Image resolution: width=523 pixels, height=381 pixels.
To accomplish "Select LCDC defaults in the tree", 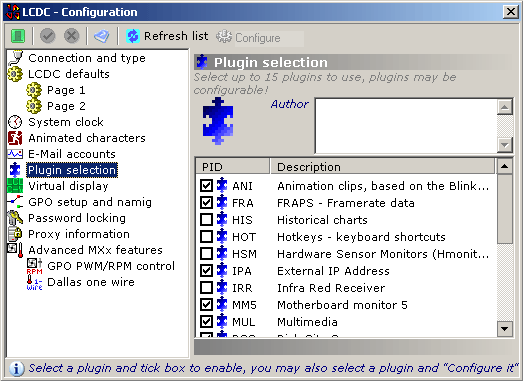I will [x=69, y=74].
